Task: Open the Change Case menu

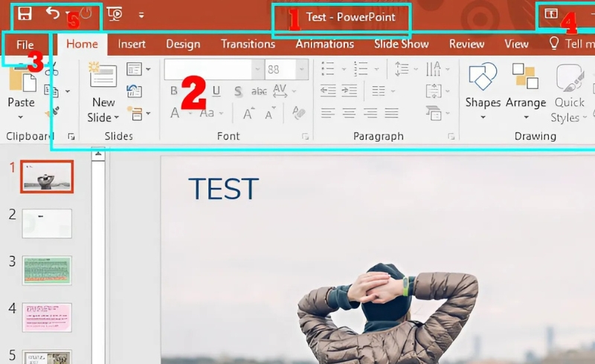Action: 211,113
